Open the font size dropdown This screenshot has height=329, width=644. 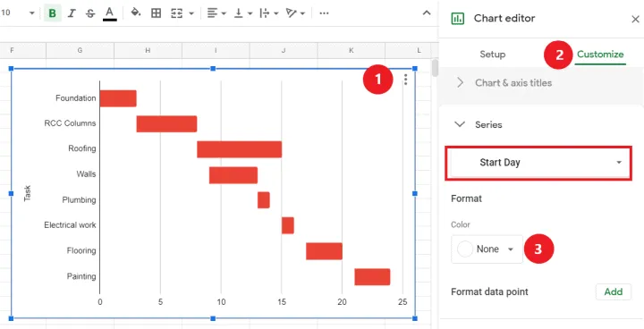(31, 13)
